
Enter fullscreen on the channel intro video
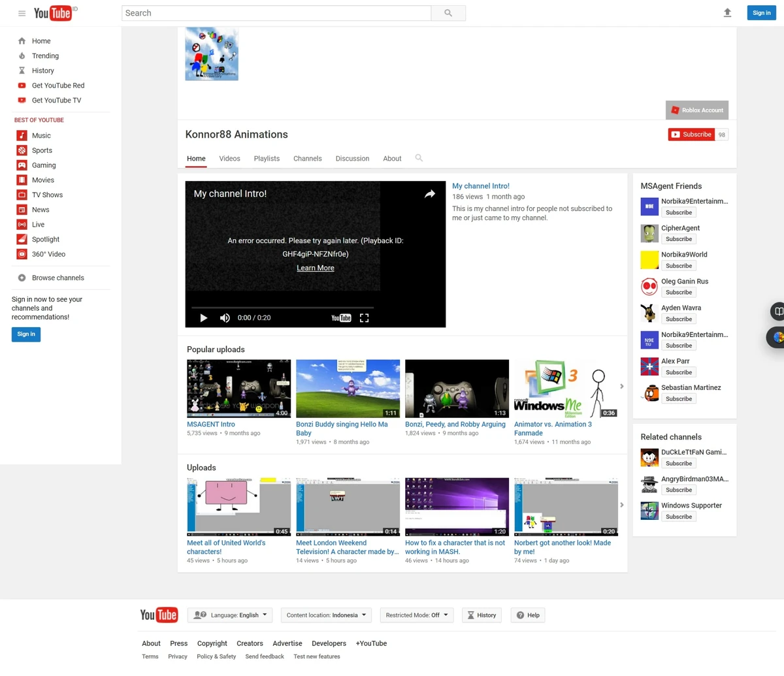tap(364, 317)
